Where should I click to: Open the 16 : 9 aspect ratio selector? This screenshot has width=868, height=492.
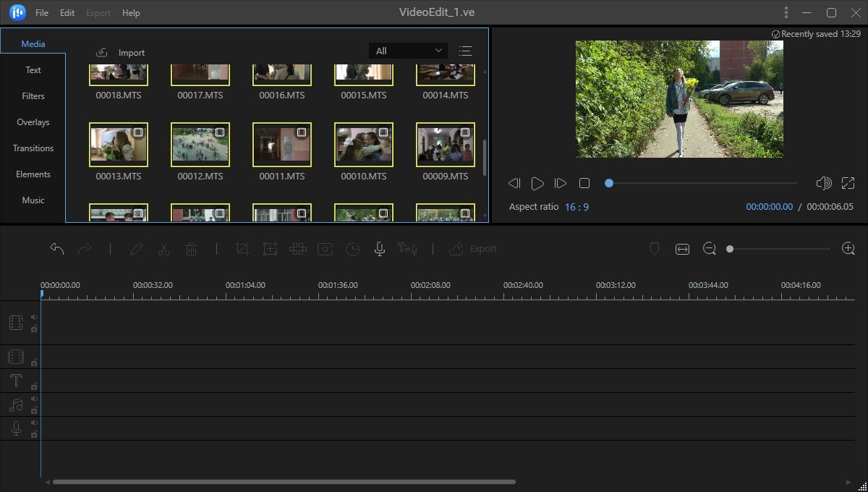[576, 207]
